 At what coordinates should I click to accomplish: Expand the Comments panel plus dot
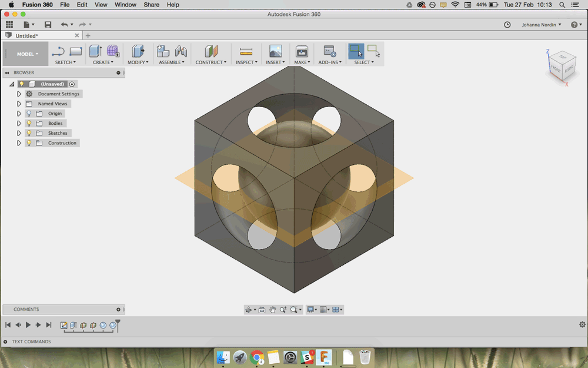coord(119,310)
